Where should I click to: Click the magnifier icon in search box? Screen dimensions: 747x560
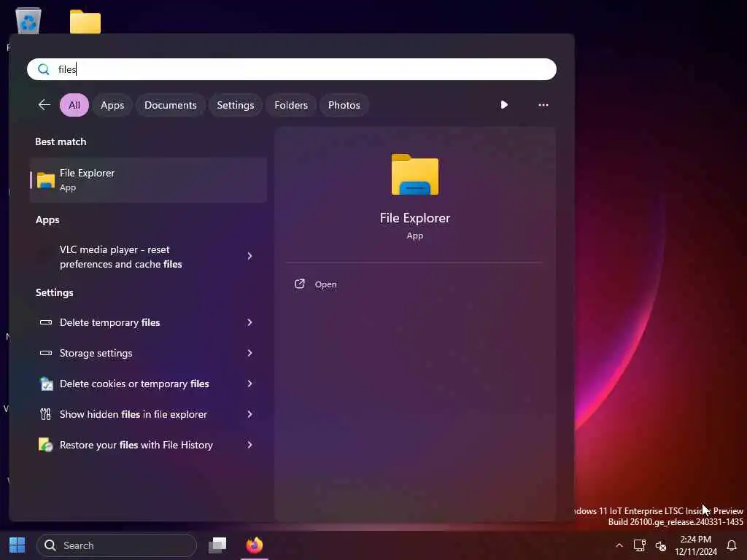(x=43, y=69)
